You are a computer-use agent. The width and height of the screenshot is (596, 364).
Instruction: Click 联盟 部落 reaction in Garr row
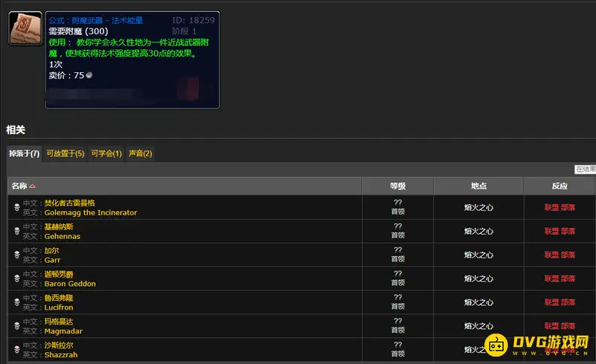(x=559, y=255)
